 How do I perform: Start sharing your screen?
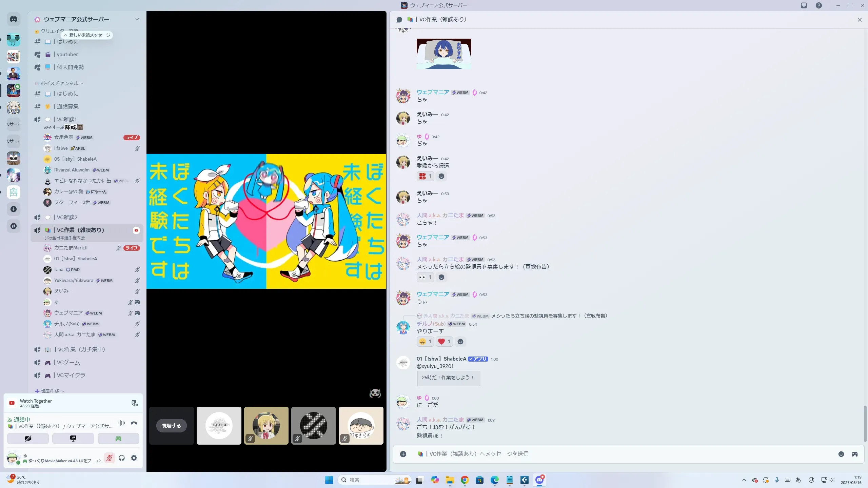point(73,439)
